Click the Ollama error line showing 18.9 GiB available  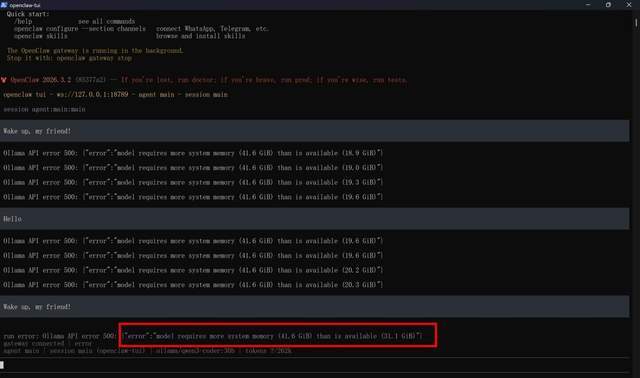(x=193, y=153)
